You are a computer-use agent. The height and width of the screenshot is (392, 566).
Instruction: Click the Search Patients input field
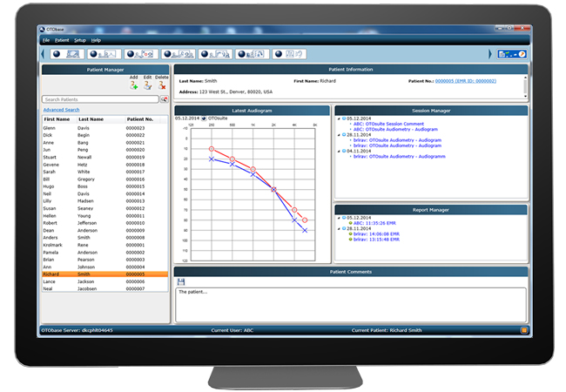pyautogui.click(x=100, y=100)
